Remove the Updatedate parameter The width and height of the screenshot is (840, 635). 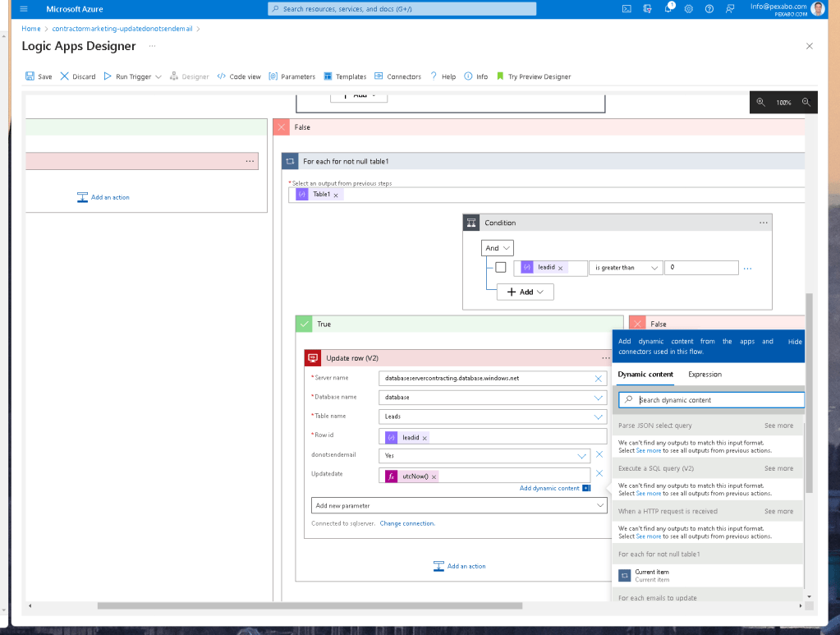coord(599,473)
